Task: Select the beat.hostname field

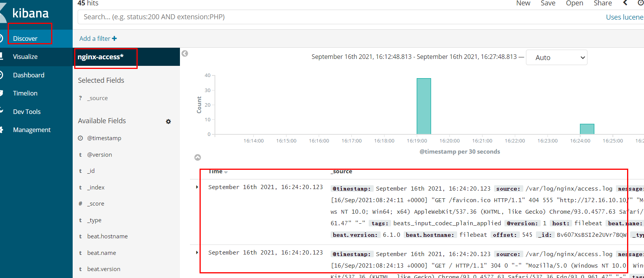Action: [x=107, y=236]
